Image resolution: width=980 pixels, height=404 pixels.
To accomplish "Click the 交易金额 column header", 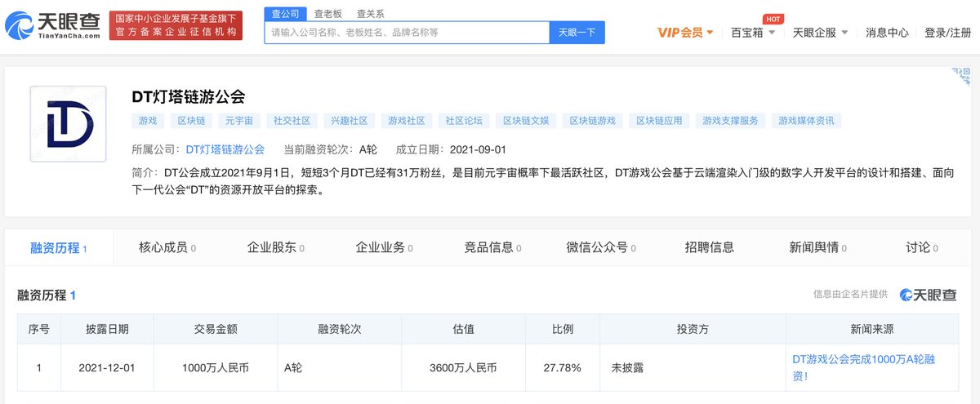I will click(216, 330).
